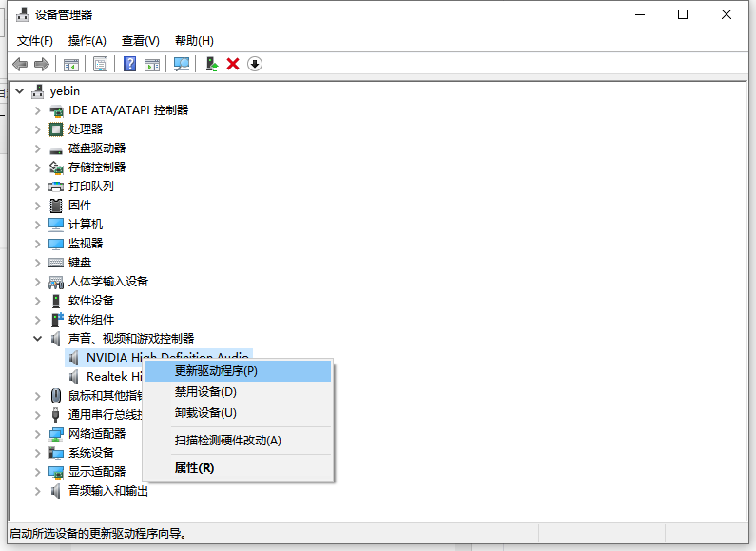Expand the 磁盘驱动器 category

(38, 148)
